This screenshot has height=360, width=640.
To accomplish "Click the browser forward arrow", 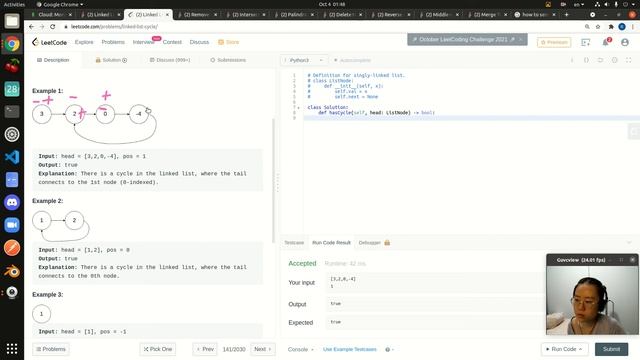I will coord(42,27).
